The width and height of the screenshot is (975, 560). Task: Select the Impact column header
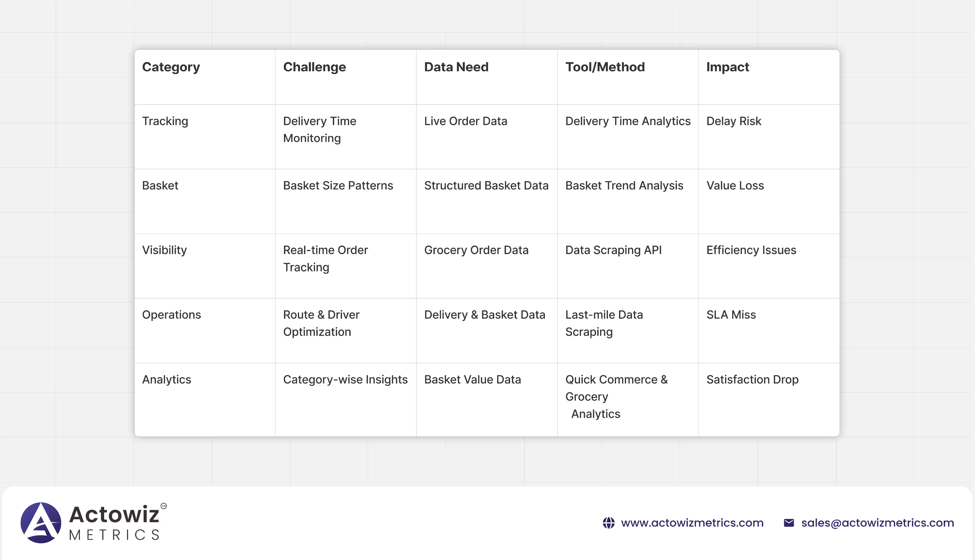727,67
